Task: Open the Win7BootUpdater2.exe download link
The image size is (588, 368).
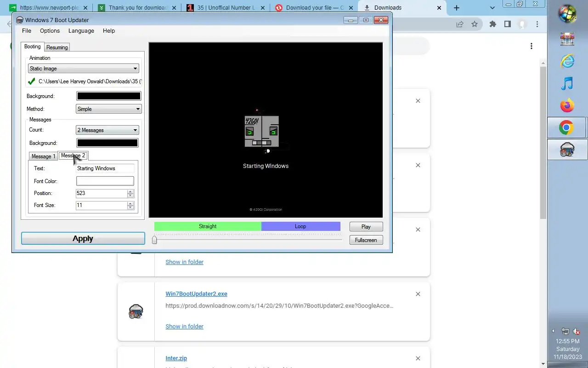Action: click(196, 294)
